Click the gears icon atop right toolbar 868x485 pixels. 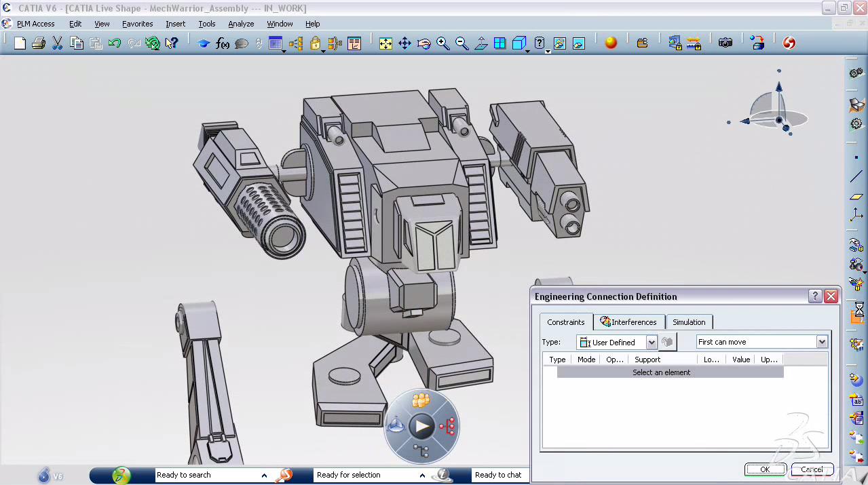[856, 73]
